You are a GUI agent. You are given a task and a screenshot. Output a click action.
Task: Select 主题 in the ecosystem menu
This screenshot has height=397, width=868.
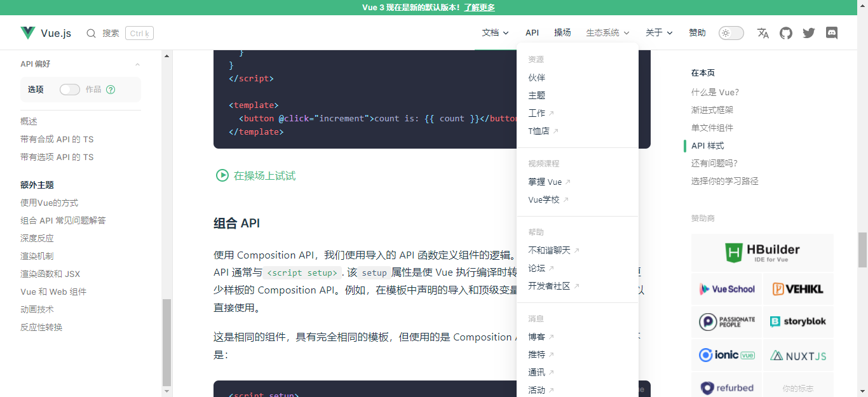point(537,95)
